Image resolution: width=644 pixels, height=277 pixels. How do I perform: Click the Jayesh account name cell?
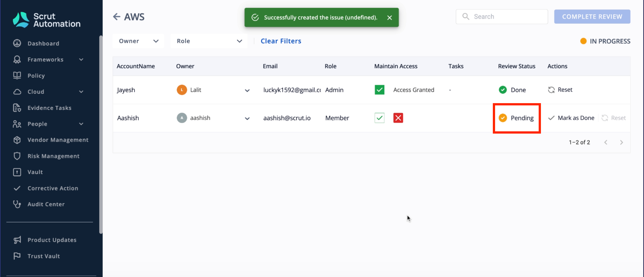[126, 90]
